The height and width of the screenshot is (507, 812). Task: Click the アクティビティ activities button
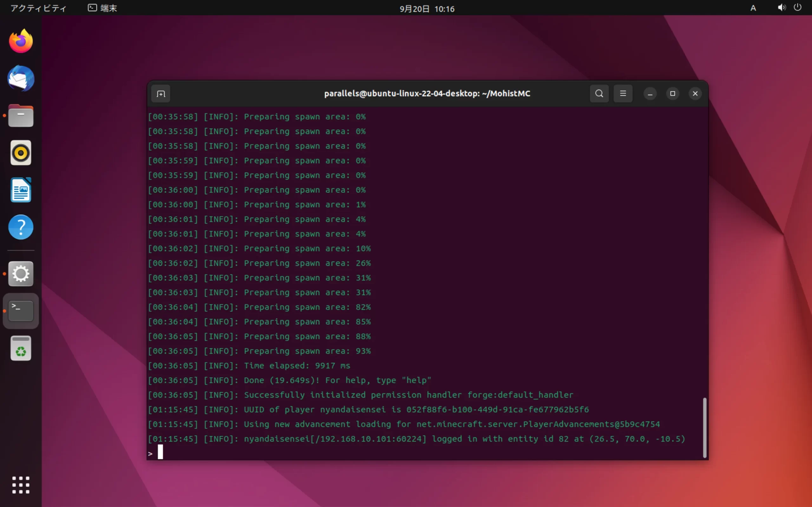pyautogui.click(x=38, y=8)
